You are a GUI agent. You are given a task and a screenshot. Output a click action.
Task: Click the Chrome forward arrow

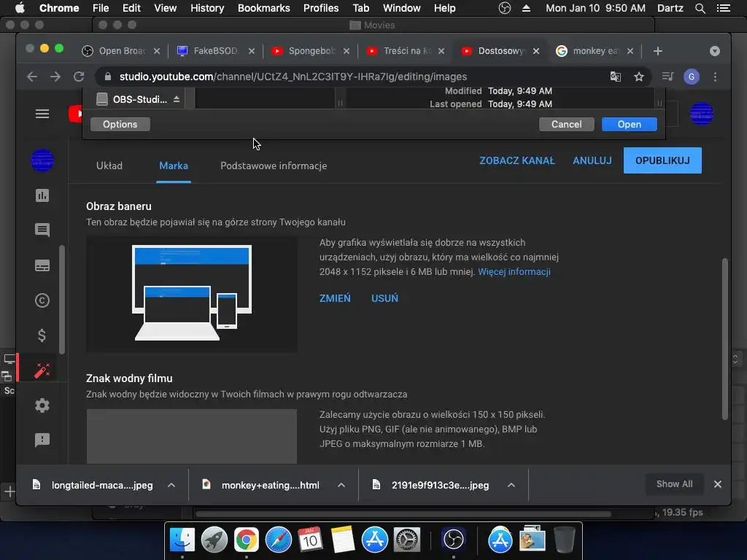(x=55, y=77)
